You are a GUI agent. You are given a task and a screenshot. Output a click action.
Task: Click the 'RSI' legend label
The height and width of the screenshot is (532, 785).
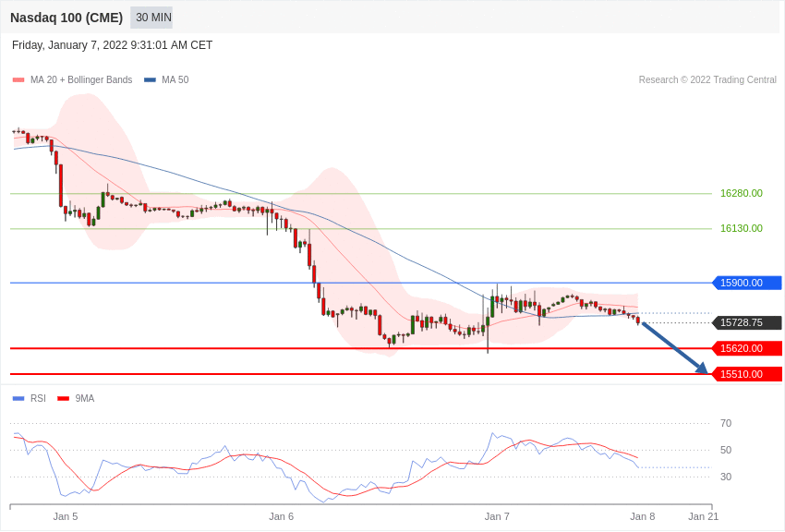click(x=38, y=398)
